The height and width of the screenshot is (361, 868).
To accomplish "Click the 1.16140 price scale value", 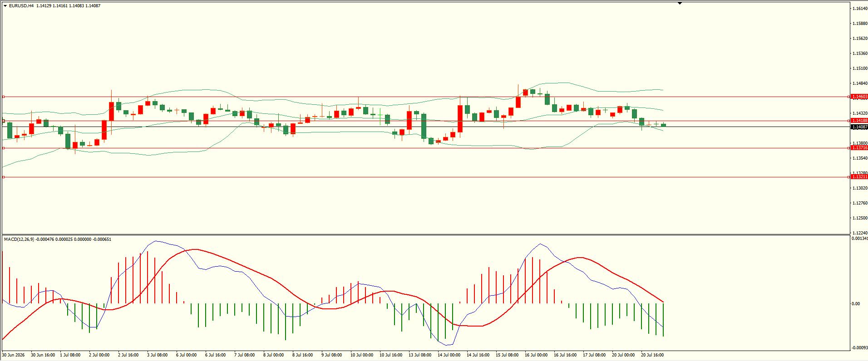I will point(860,9).
